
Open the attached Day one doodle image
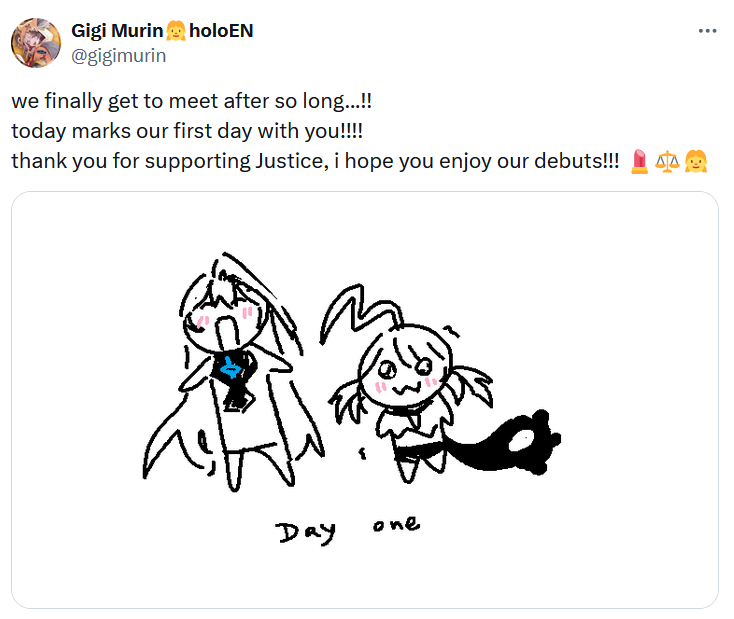click(365, 400)
